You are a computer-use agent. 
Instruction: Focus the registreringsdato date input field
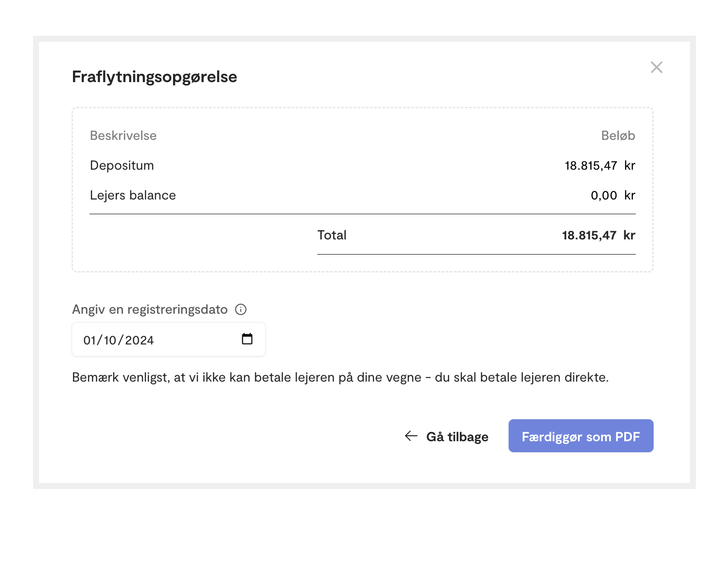[x=168, y=339]
